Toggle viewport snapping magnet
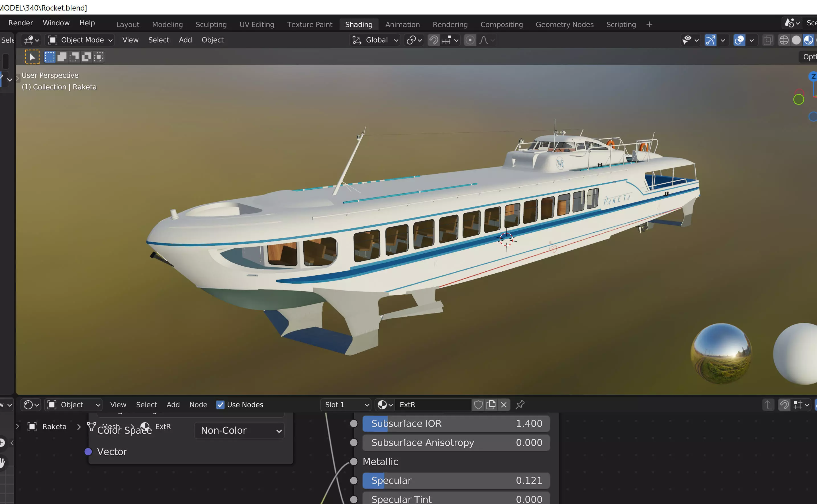 (434, 40)
